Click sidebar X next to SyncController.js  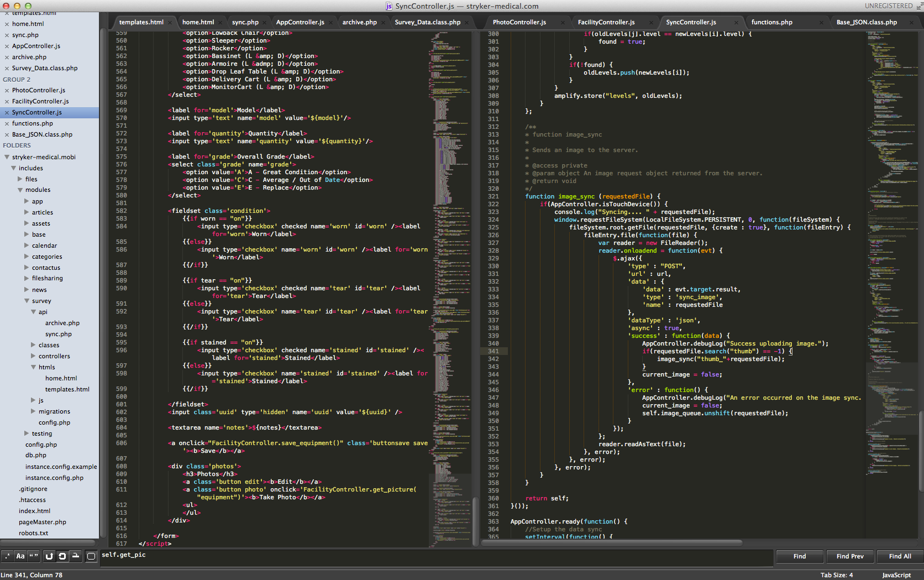click(7, 113)
